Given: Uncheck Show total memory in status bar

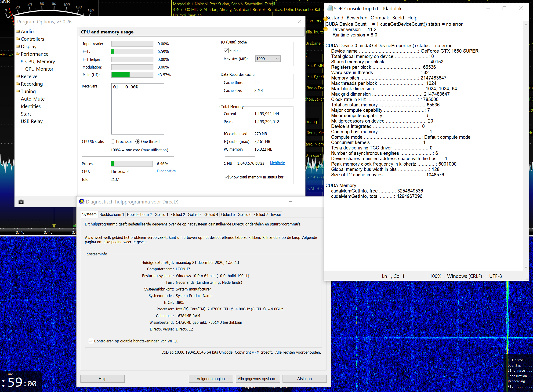Looking at the screenshot, I should click(226, 177).
